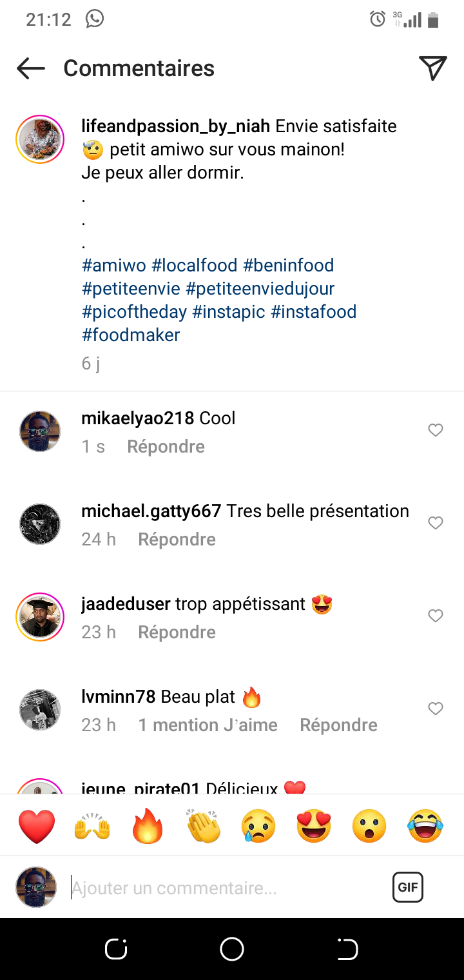Tap the red heart emoji reaction
The image size is (464, 980).
click(37, 826)
